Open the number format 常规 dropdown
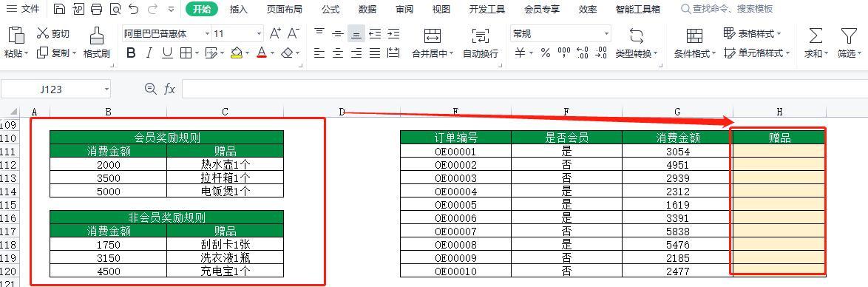 (x=606, y=34)
